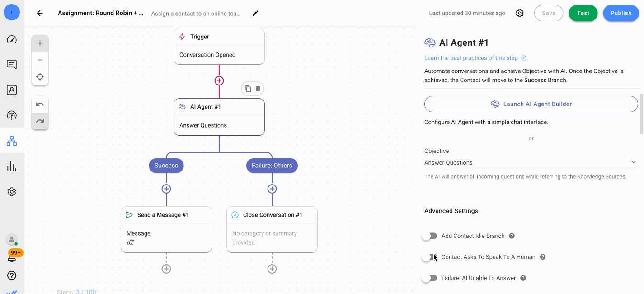Viewport: 644px width, 294px height.
Task: Turn on Failure: AI Unable To Answer
Action: (429, 278)
